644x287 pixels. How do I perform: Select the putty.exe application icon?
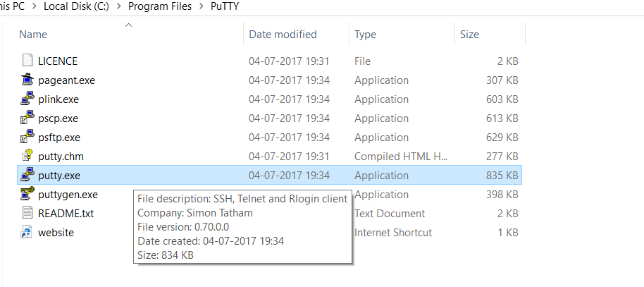27,176
